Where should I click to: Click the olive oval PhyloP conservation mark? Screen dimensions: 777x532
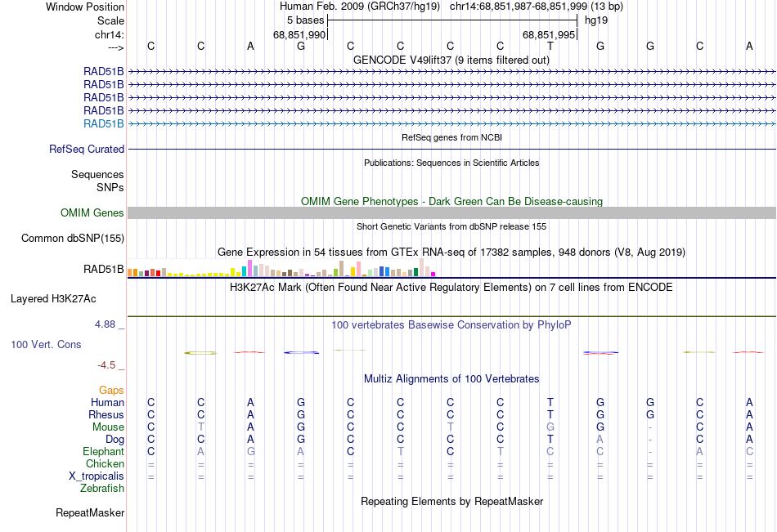200,353
